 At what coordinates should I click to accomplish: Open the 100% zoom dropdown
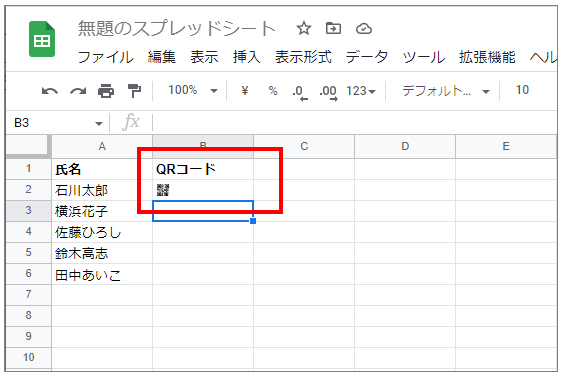tap(193, 90)
